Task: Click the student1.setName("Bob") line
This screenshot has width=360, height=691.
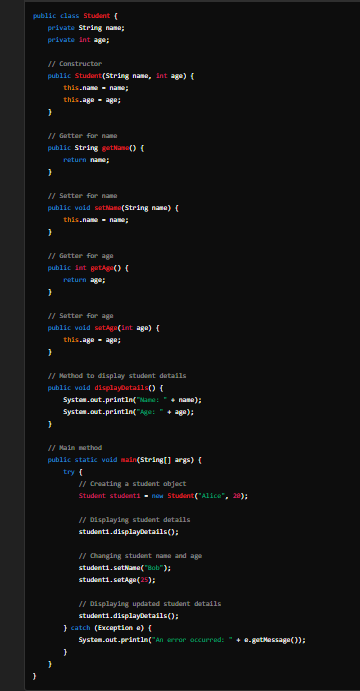Action: (125, 568)
